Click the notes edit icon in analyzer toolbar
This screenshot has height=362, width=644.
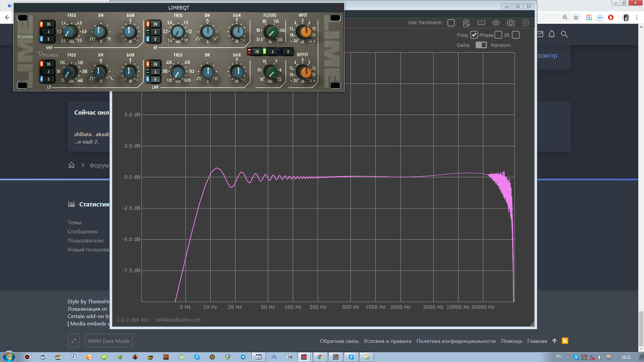pos(466,23)
